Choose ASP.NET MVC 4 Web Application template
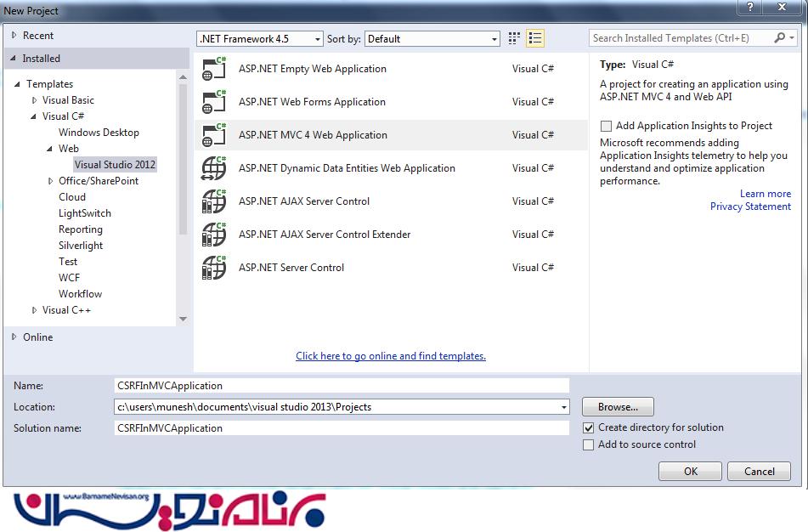The height and width of the screenshot is (532, 808). 391,135
